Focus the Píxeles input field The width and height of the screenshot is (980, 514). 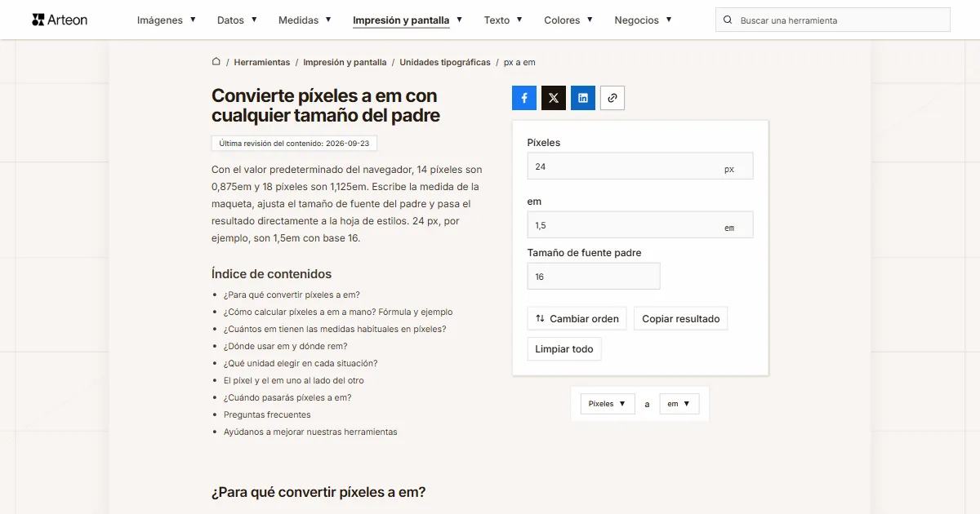coord(640,166)
